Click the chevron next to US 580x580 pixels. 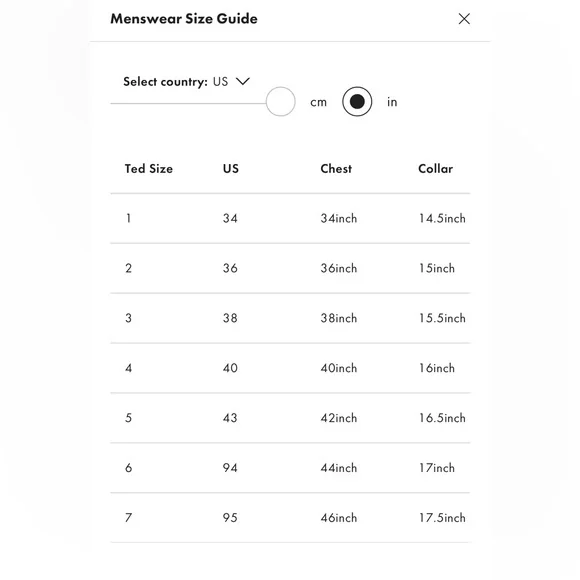tap(243, 81)
